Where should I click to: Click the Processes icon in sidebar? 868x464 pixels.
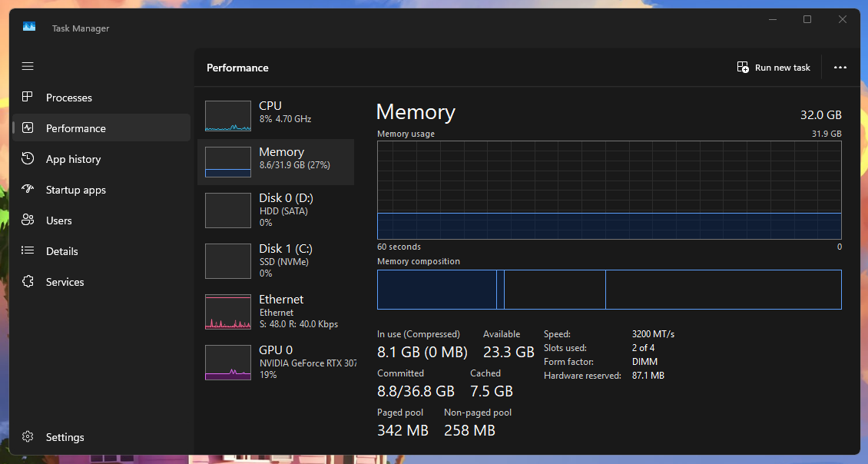(28, 98)
